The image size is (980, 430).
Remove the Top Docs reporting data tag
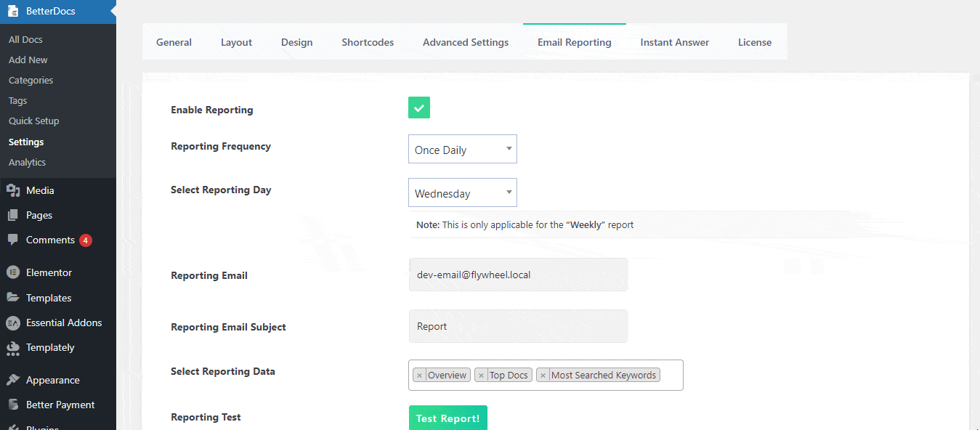tap(481, 376)
